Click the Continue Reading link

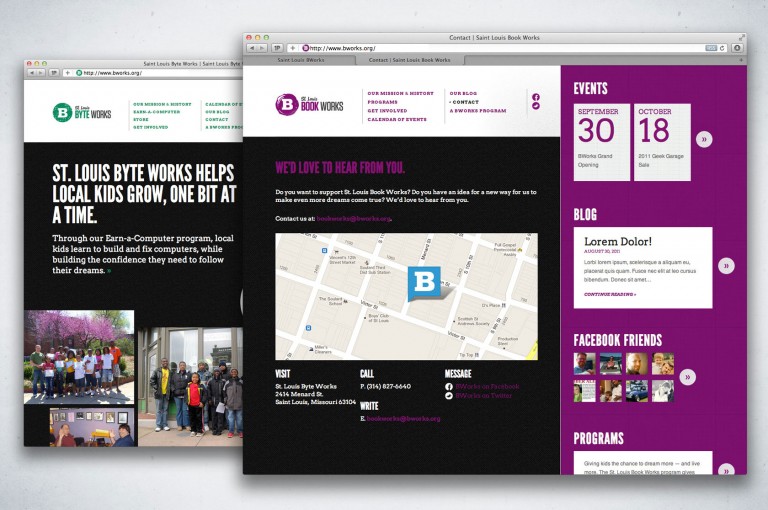pos(610,294)
